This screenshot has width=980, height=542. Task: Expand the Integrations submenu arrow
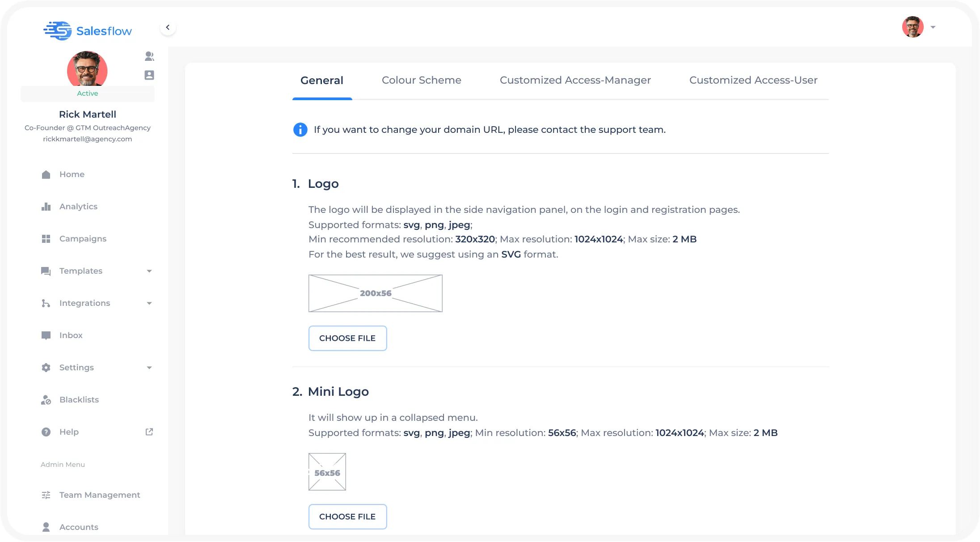[149, 303]
